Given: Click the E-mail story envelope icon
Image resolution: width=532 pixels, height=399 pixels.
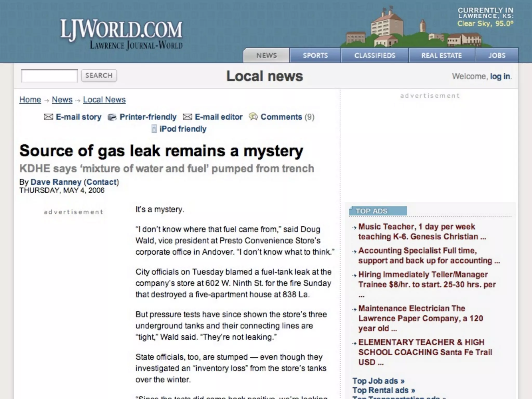Looking at the screenshot, I should point(48,117).
